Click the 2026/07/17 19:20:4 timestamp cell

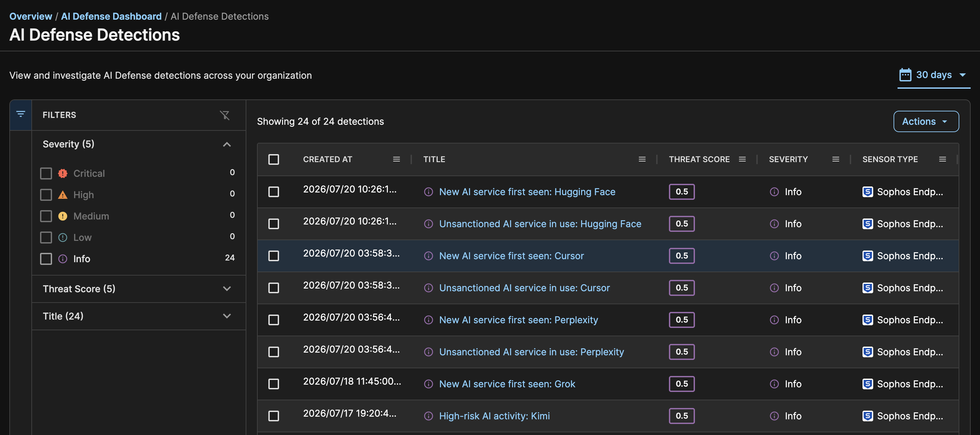(x=349, y=413)
